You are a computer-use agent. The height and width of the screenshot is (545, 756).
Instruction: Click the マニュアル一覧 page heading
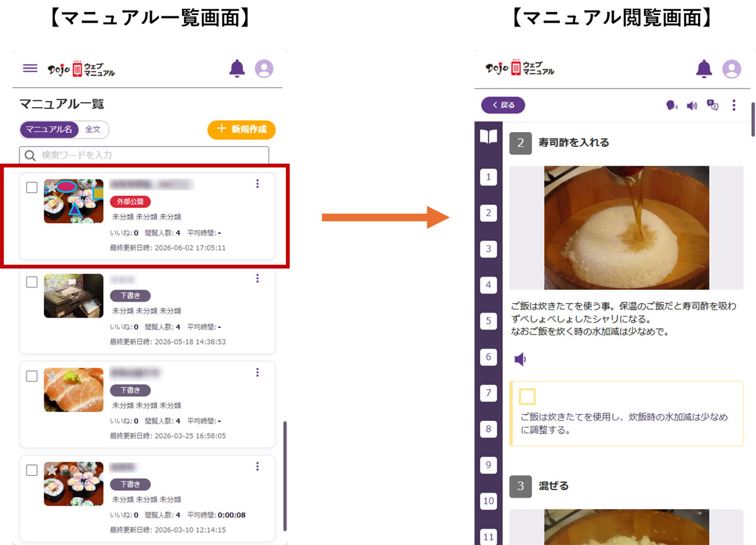62,104
